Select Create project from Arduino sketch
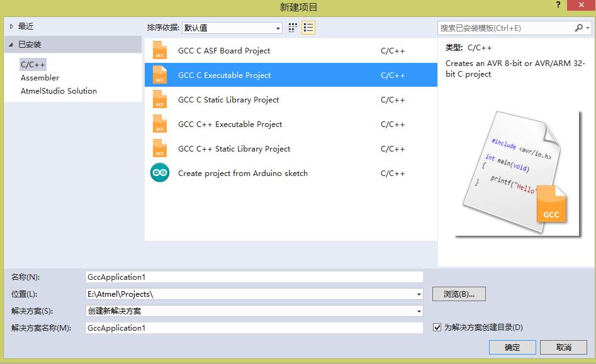Image resolution: width=596 pixels, height=364 pixels. pos(291,173)
